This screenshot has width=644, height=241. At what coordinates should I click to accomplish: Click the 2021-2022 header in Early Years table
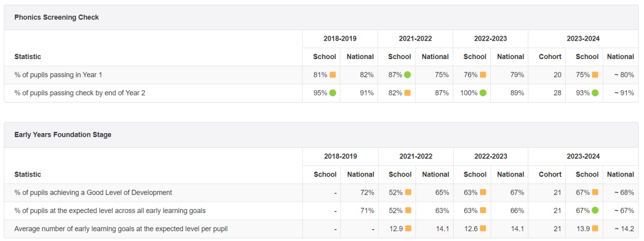(416, 156)
